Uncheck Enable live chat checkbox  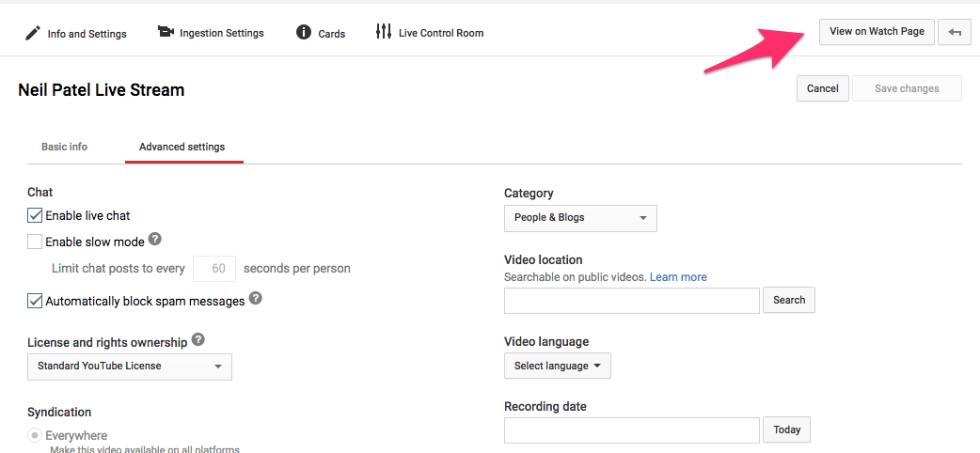[35, 215]
